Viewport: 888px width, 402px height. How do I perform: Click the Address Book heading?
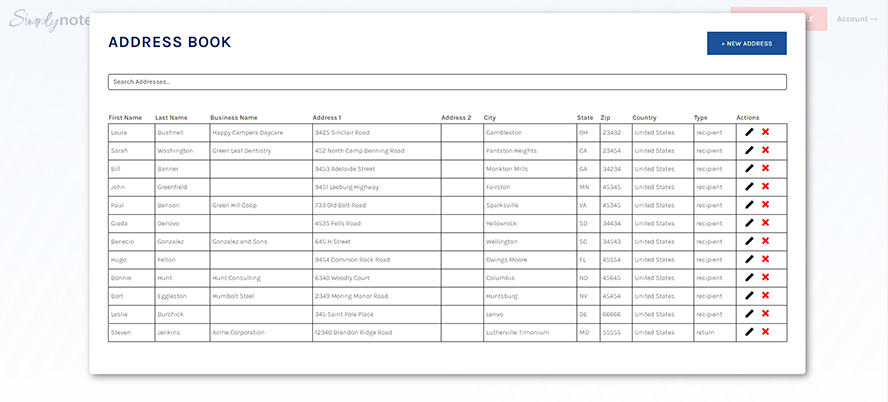coord(170,42)
